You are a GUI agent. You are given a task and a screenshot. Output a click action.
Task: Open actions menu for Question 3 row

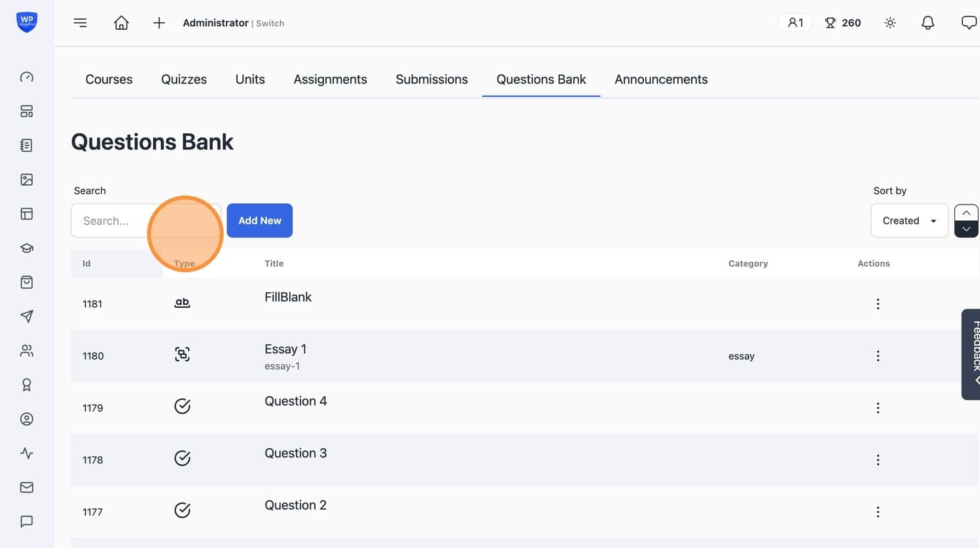click(878, 460)
